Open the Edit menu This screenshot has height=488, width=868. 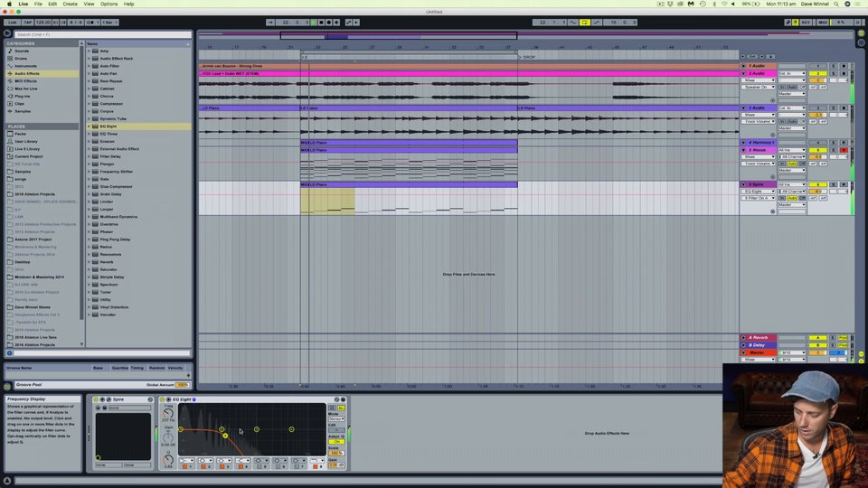[52, 4]
